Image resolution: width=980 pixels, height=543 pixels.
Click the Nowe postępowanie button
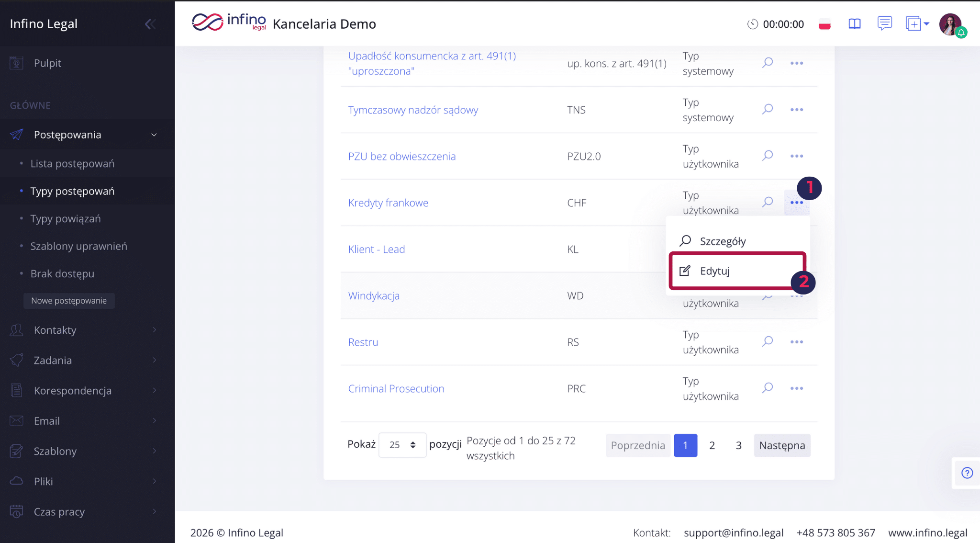[x=69, y=301]
